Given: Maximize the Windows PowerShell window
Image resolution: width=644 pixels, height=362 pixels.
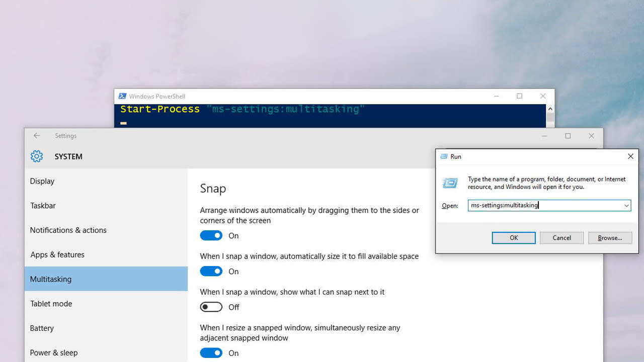Looking at the screenshot, I should pyautogui.click(x=519, y=96).
